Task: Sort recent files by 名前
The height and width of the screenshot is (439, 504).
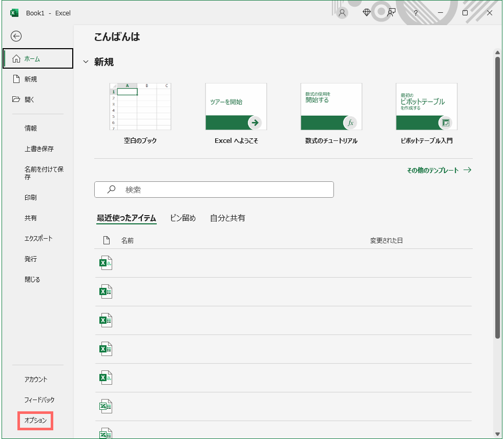Action: coord(127,240)
